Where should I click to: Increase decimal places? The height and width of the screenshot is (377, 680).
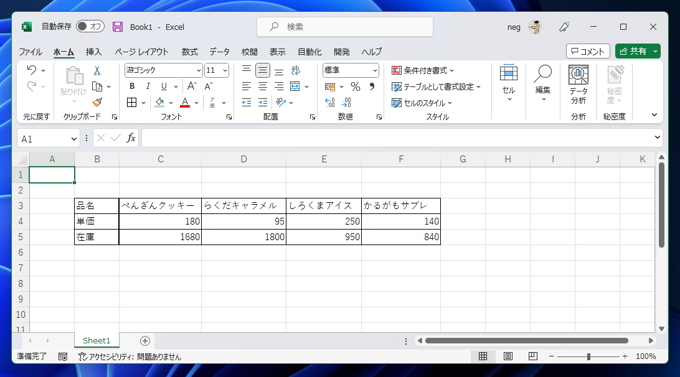(x=330, y=102)
